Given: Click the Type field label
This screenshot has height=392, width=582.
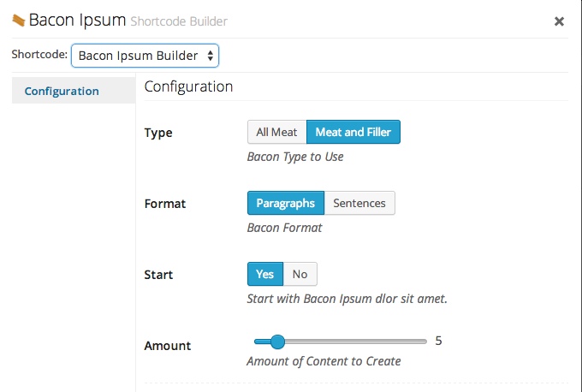Looking at the screenshot, I should 158,133.
